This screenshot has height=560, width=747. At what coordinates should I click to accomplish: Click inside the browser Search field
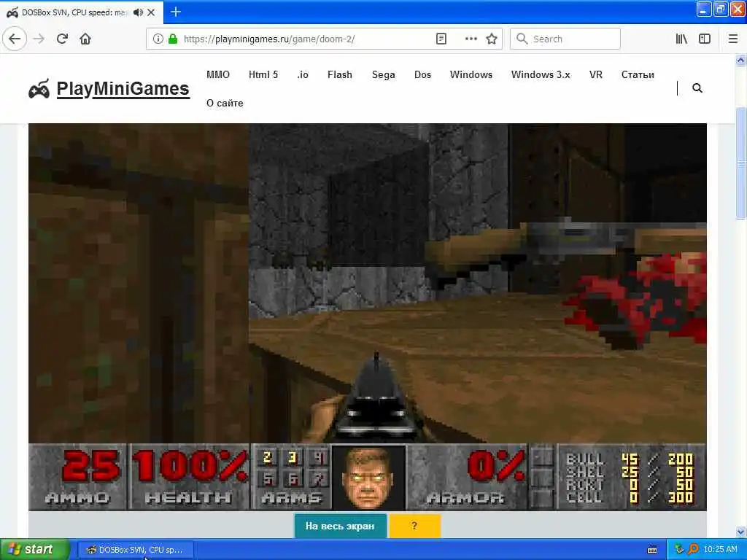point(565,39)
